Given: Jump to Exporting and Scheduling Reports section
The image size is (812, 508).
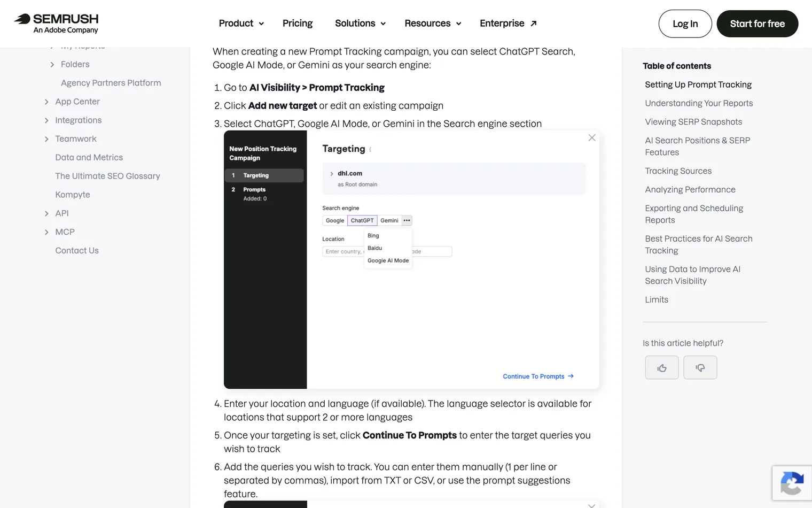Looking at the screenshot, I should (694, 214).
